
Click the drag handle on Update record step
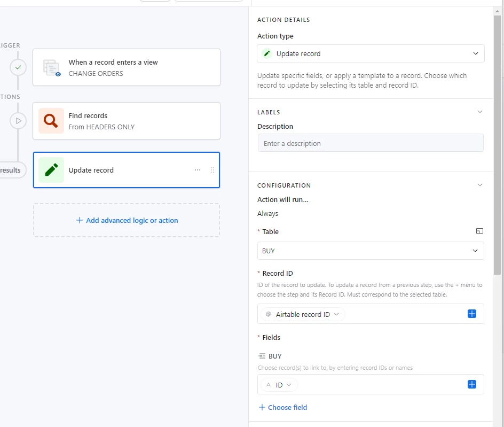pos(212,170)
